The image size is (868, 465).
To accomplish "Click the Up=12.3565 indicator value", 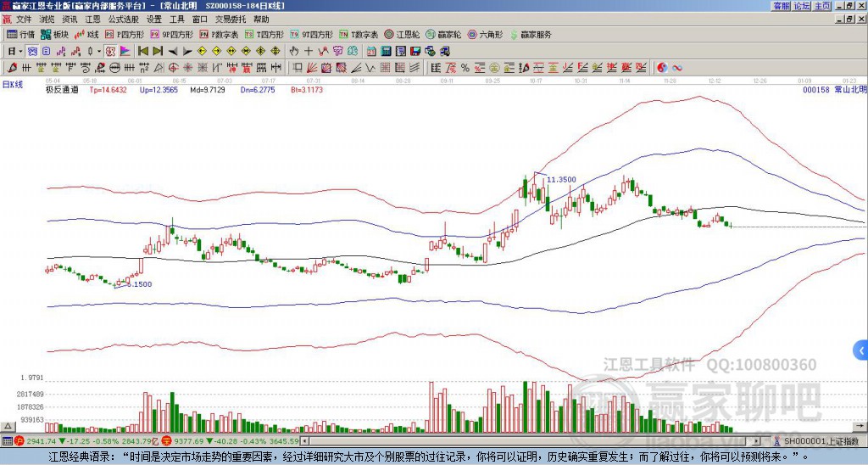I will pos(159,90).
